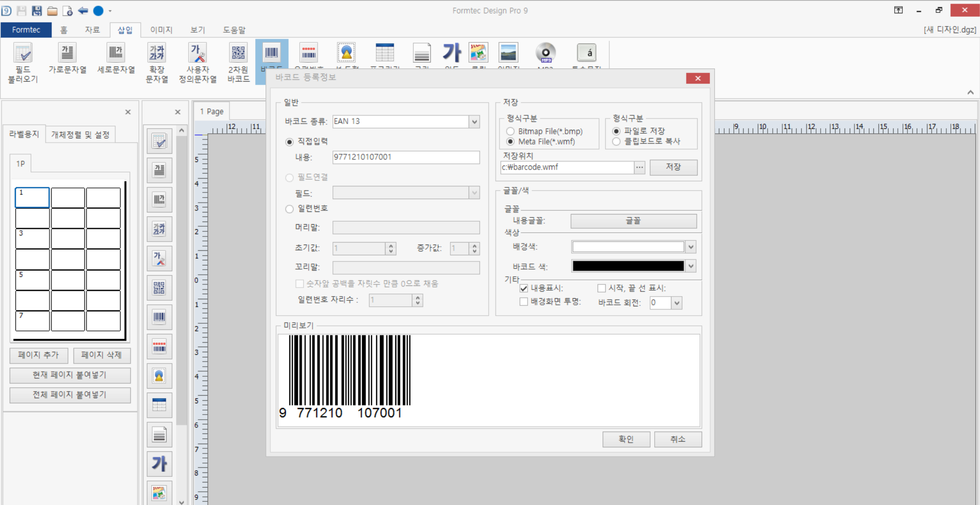Click the 필드 불러오기 ribbon icon

pos(23,63)
